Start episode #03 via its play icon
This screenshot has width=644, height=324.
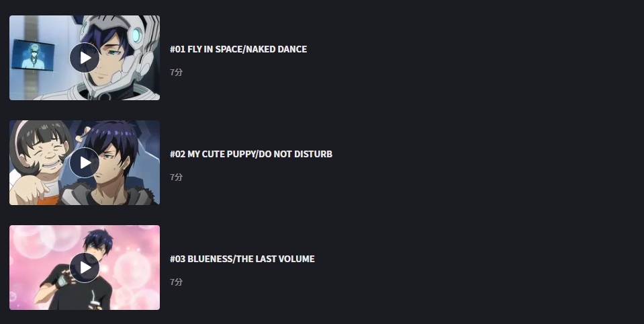85,268
